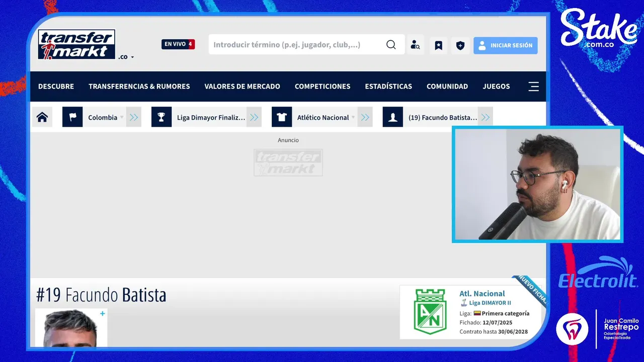The height and width of the screenshot is (362, 644).
Task: Open TRANSFERENCIAS & RUMORES menu
Action: click(x=139, y=86)
